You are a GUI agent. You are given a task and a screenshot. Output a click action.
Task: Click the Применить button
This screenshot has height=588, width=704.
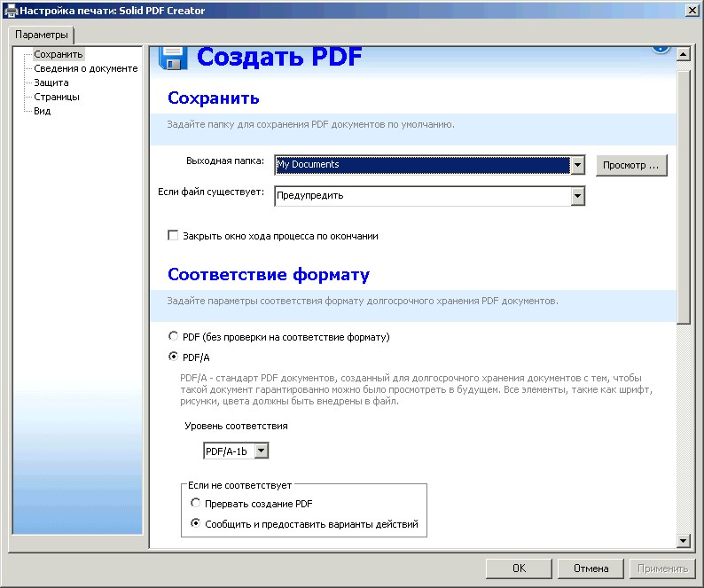click(x=662, y=568)
